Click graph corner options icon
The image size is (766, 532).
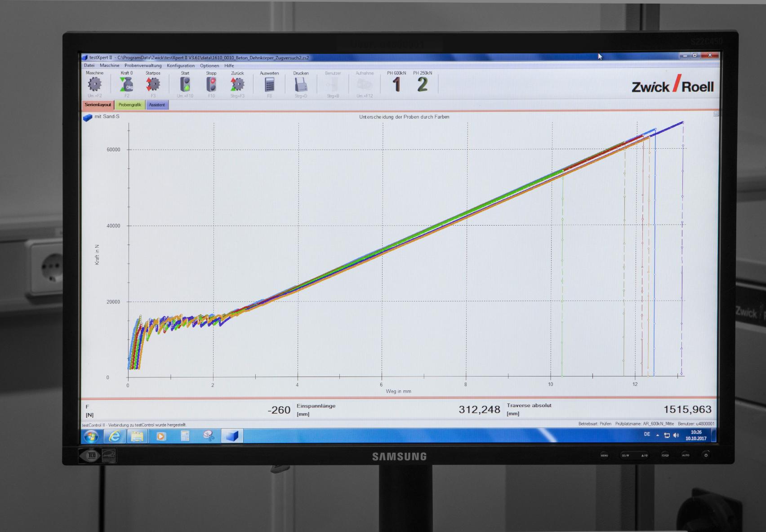(x=716, y=114)
